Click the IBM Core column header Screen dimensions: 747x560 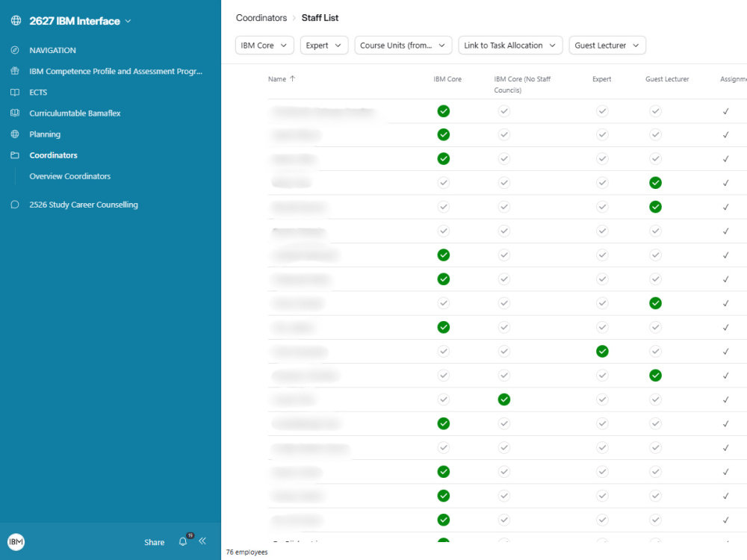point(447,79)
